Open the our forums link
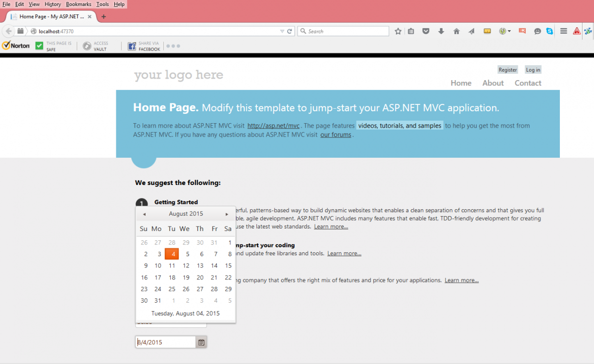The height and width of the screenshot is (364, 594). coord(336,135)
